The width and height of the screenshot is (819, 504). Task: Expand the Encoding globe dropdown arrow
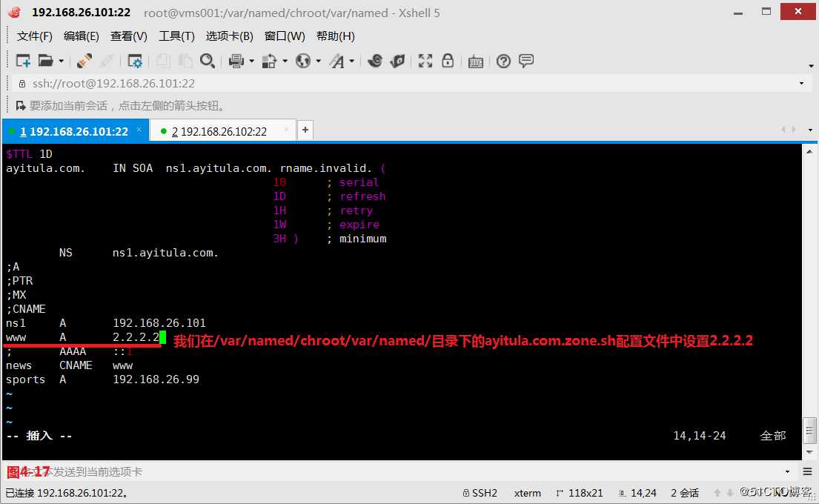318,62
